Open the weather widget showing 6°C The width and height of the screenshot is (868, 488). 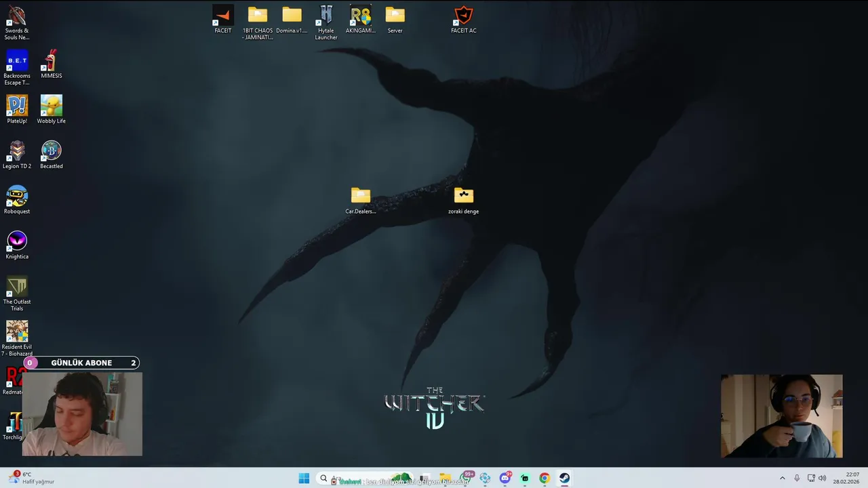point(31,478)
